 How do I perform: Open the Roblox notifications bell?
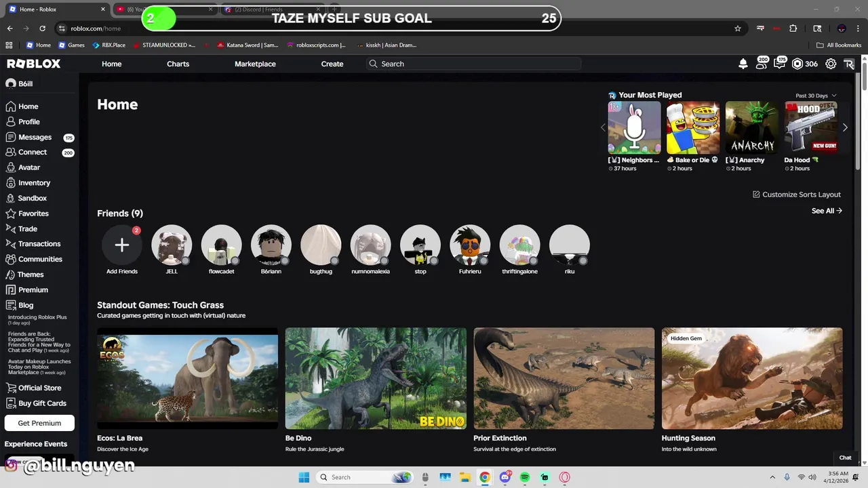(x=743, y=64)
